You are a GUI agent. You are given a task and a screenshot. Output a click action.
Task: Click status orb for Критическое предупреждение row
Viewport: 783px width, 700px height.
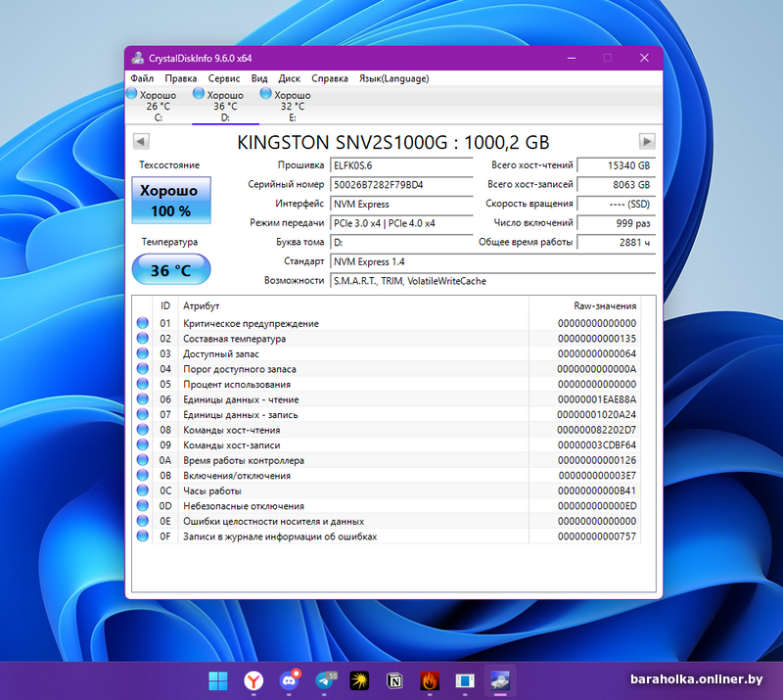(142, 323)
